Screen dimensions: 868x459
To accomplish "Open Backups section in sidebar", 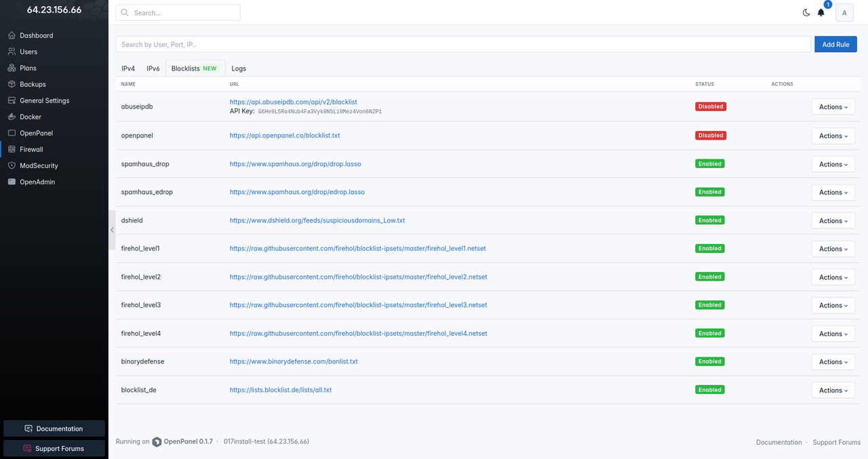I will tap(33, 84).
